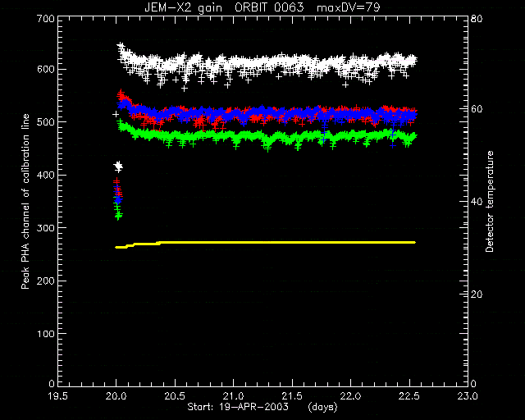Click the 21.0 tick label on x-axis
Viewport: 525px width, 420px height.
233,396
